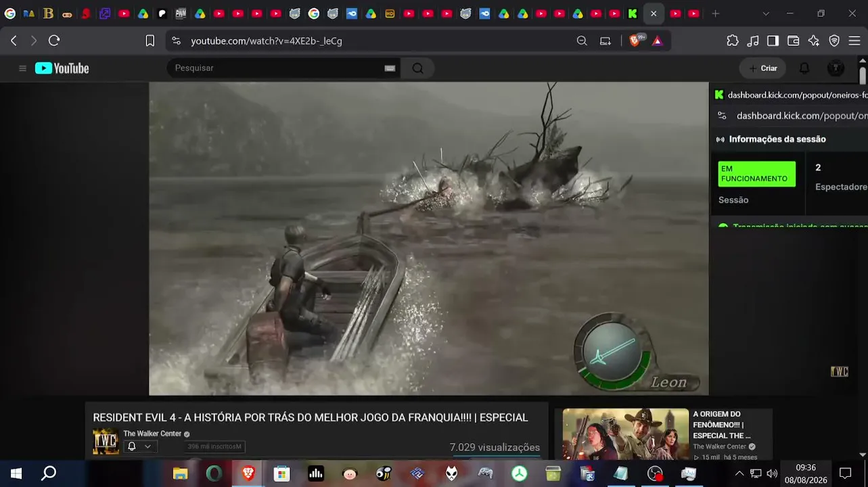Switch to the orange B tab
The height and width of the screenshot is (487, 868).
coord(48,14)
